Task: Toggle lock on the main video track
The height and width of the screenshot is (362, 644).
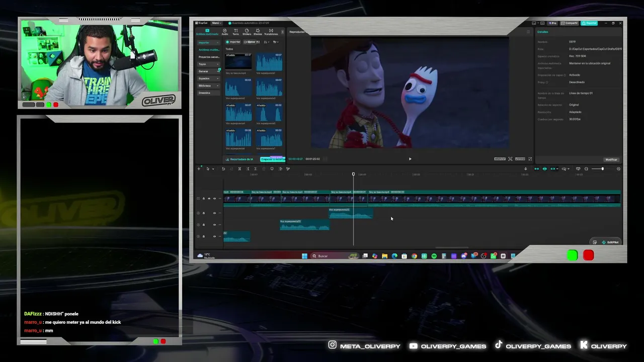Action: click(204, 199)
